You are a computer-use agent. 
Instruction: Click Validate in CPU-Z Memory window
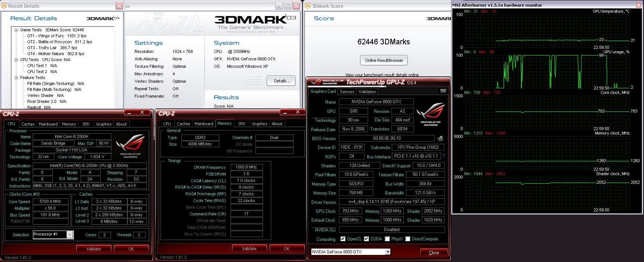pyautogui.click(x=250, y=248)
